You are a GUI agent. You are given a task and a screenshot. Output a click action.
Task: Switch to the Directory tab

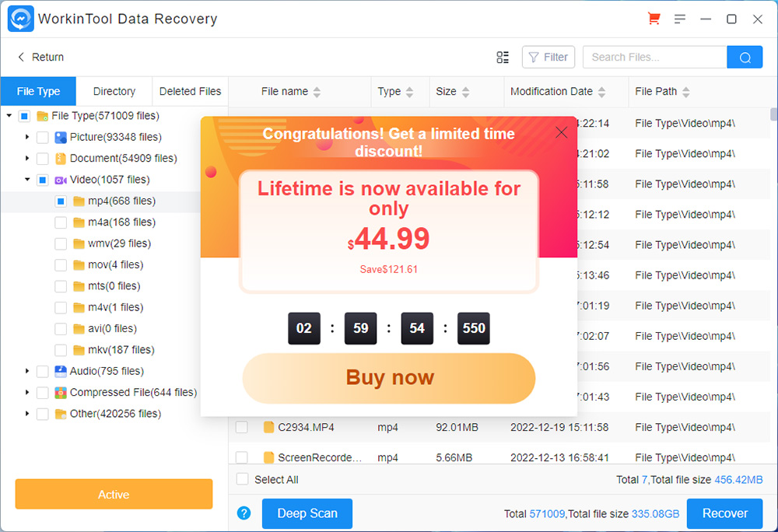pyautogui.click(x=114, y=91)
